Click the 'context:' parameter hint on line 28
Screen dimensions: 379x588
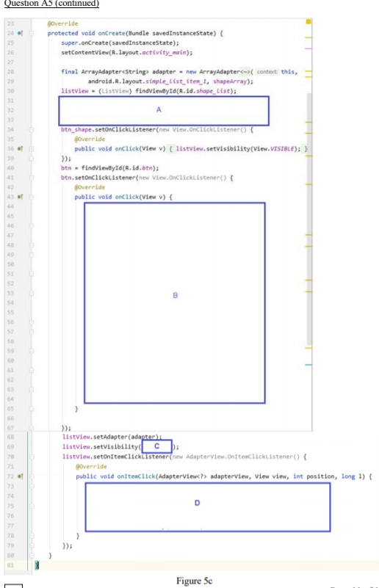click(x=267, y=72)
